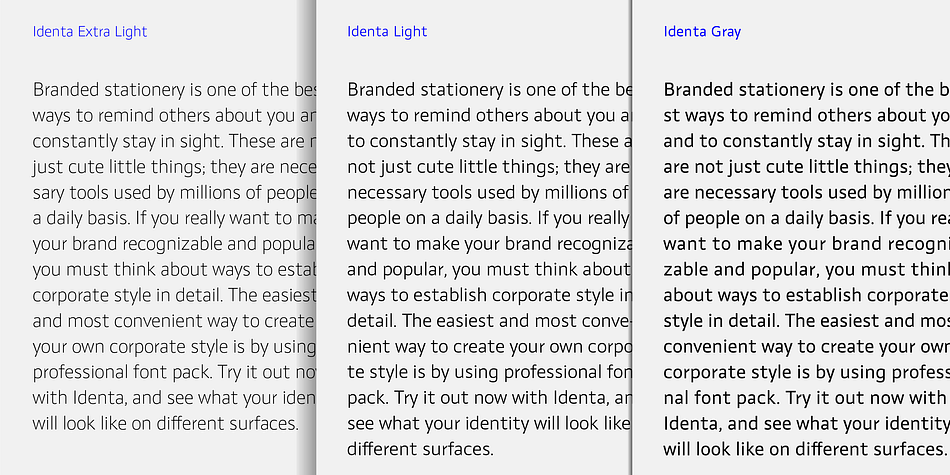
Task: Click "will look like on different surfaces." in Gray panel
Action: [805, 449]
